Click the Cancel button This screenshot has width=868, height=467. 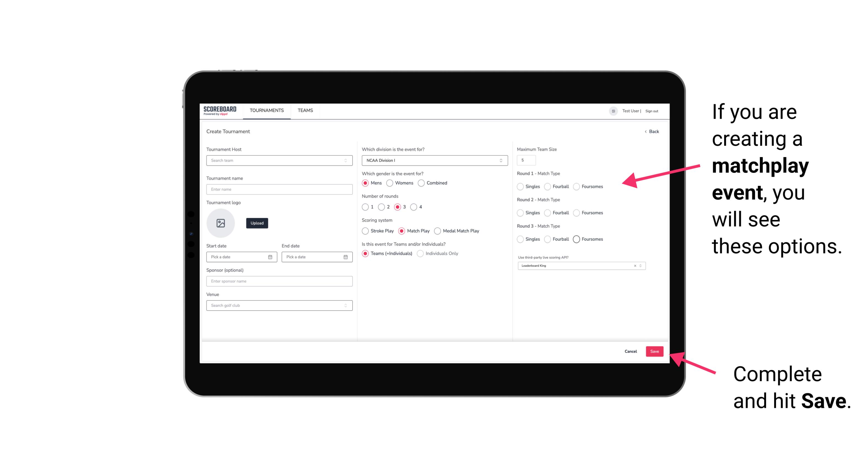coord(631,351)
